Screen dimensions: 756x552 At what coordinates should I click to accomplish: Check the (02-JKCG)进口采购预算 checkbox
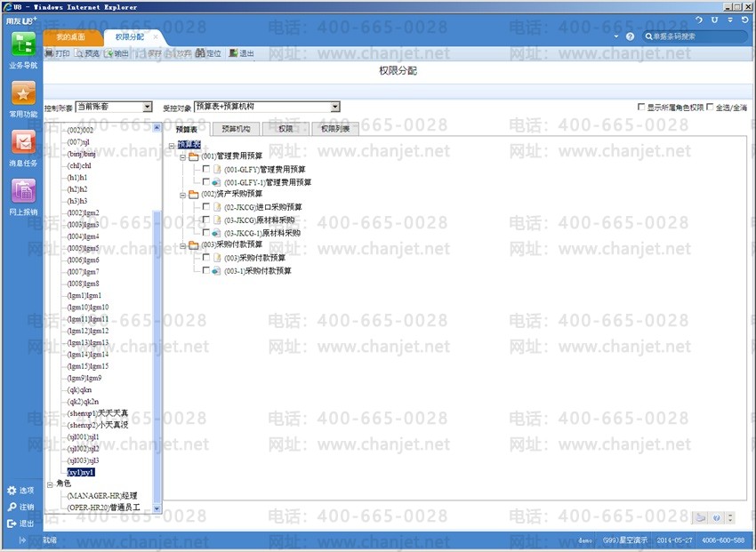[206, 206]
